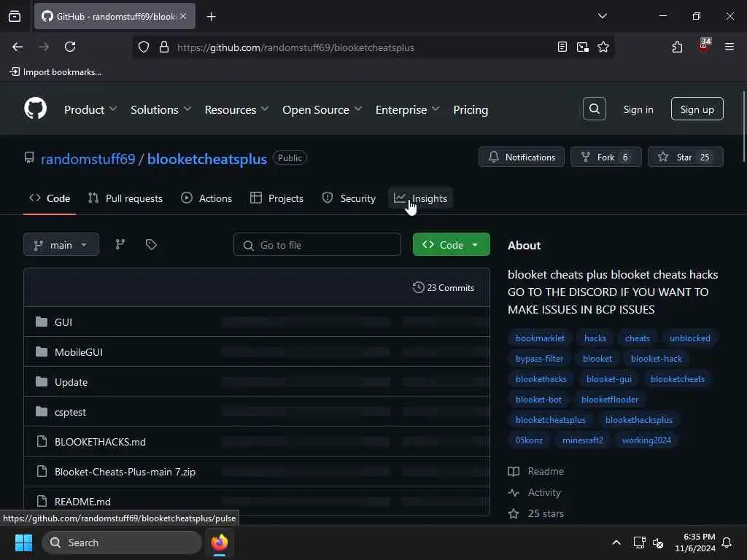Open the Readme link in About
The height and width of the screenshot is (560, 747).
coord(536,472)
